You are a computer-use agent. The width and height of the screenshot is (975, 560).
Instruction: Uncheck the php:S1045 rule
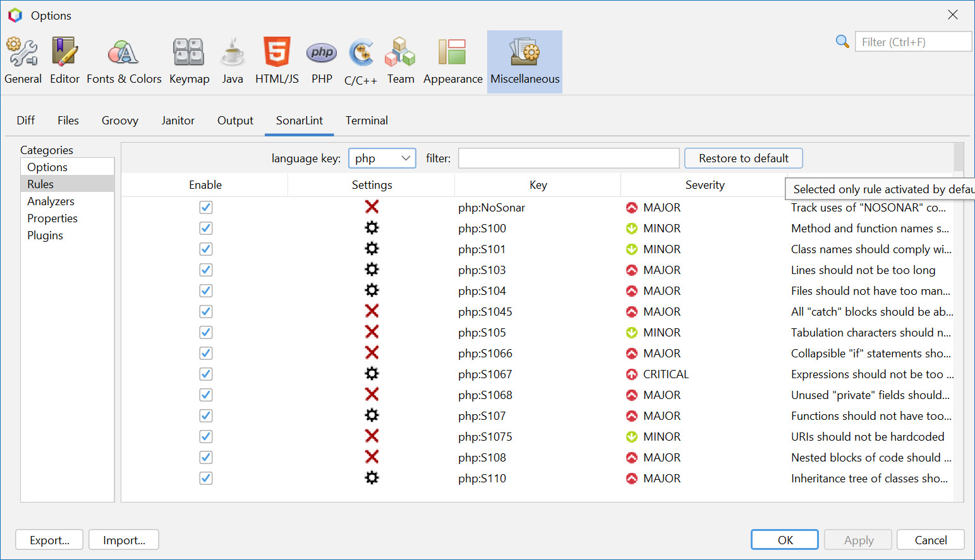[205, 311]
